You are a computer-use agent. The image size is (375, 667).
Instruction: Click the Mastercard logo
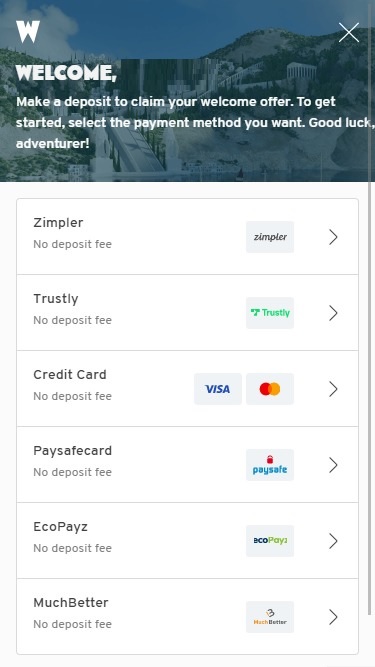coord(270,389)
